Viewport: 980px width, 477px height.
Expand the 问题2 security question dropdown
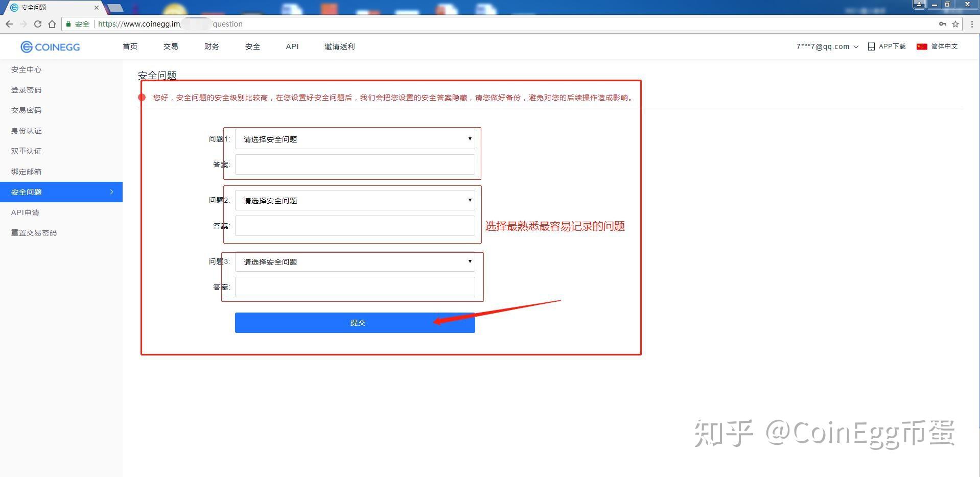[x=355, y=200]
